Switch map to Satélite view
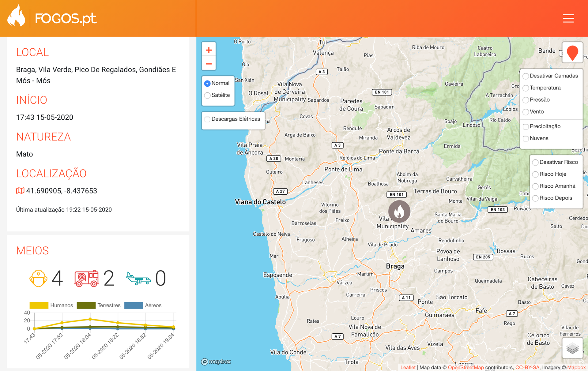 point(207,95)
